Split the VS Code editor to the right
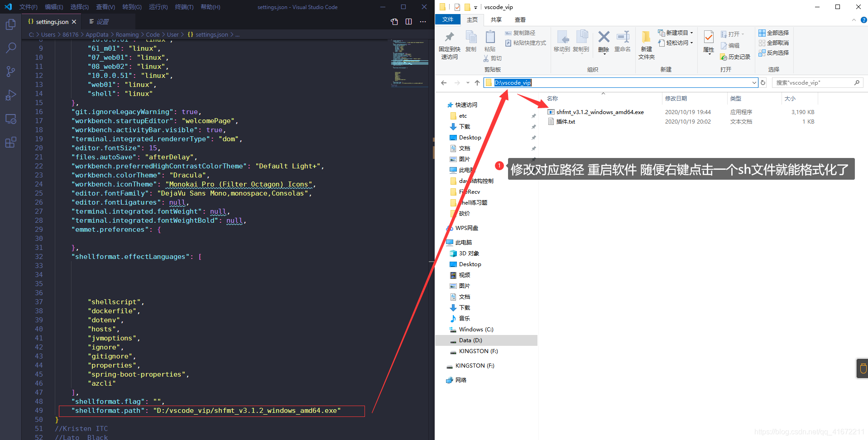 coord(409,22)
